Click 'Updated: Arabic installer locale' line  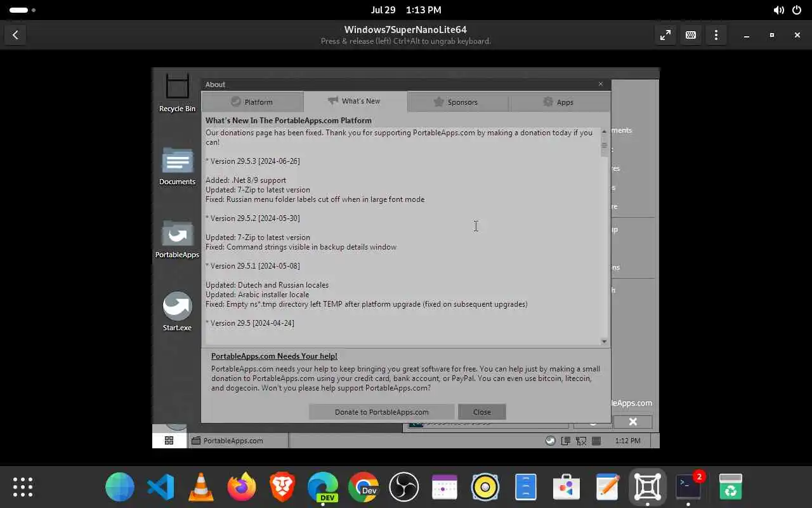(257, 295)
